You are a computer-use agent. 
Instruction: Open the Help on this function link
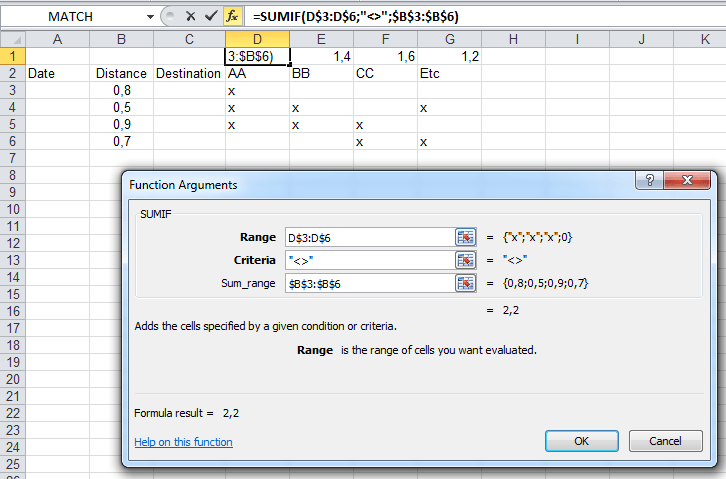[183, 442]
